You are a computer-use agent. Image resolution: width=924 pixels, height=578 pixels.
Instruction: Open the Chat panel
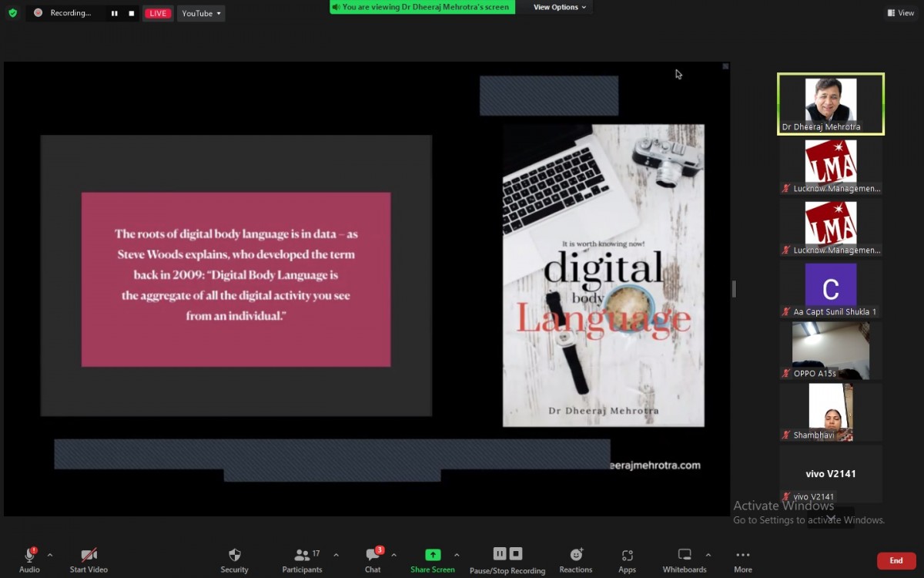pyautogui.click(x=373, y=560)
